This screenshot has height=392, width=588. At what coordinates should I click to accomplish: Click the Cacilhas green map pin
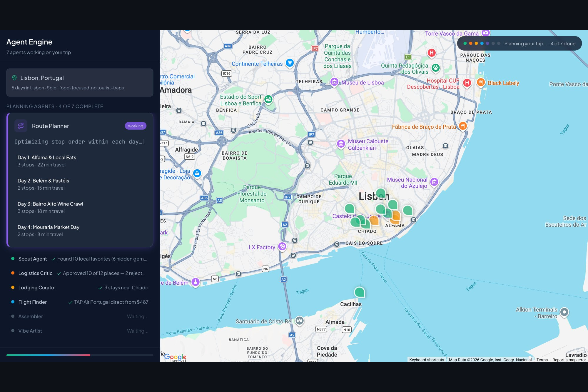(359, 292)
